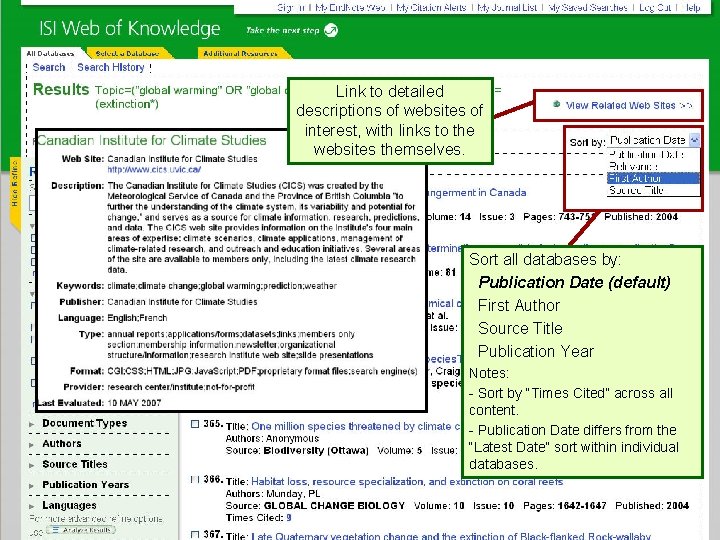Open Habitat loss, resource specialization article

coord(407,481)
